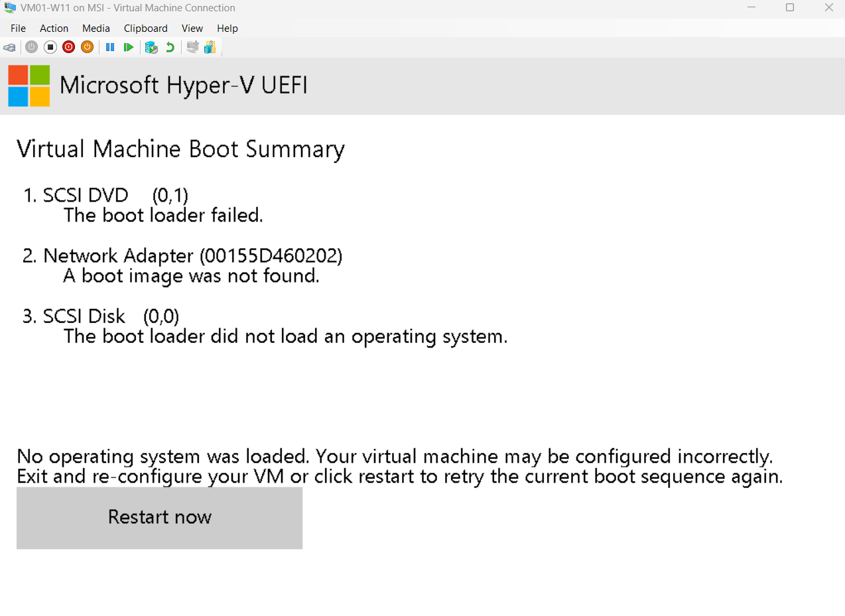The width and height of the screenshot is (845, 616).
Task: Click the 'Exit and re-configure your VM' line
Action: coord(400,477)
